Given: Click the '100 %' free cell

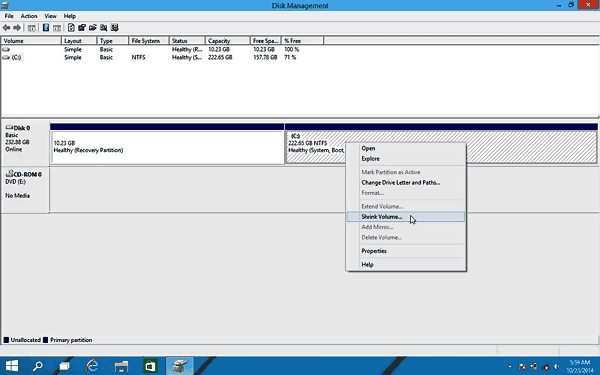Looking at the screenshot, I should point(292,49).
